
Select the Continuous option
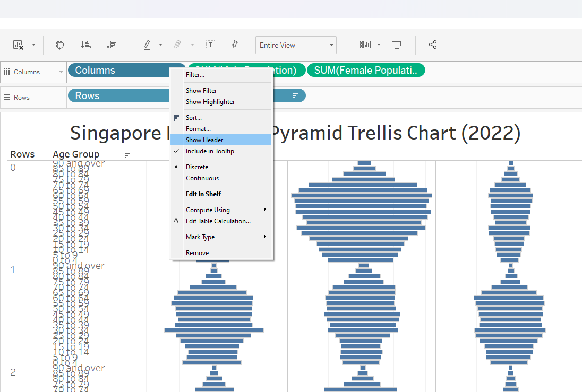click(x=202, y=178)
